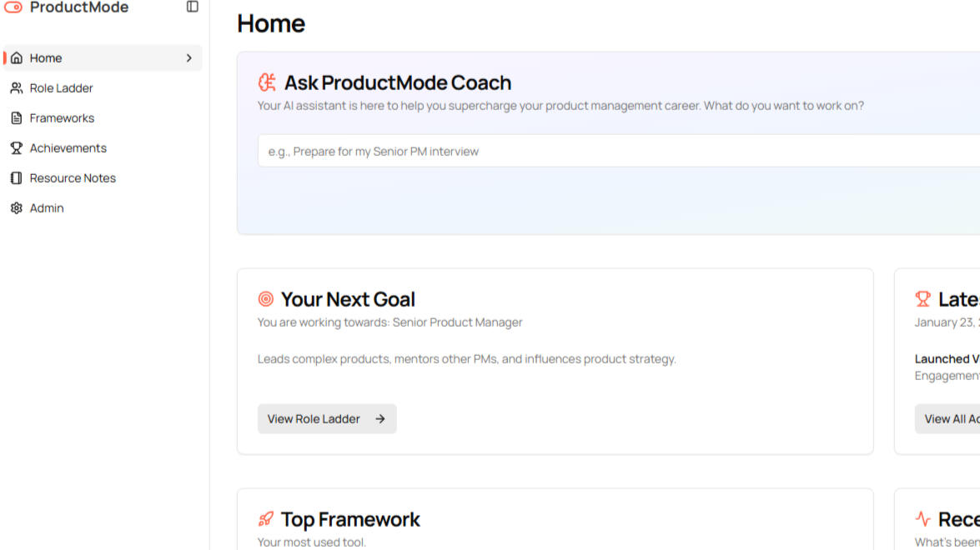
Task: Click the ProductMode logo icon
Action: click(13, 7)
